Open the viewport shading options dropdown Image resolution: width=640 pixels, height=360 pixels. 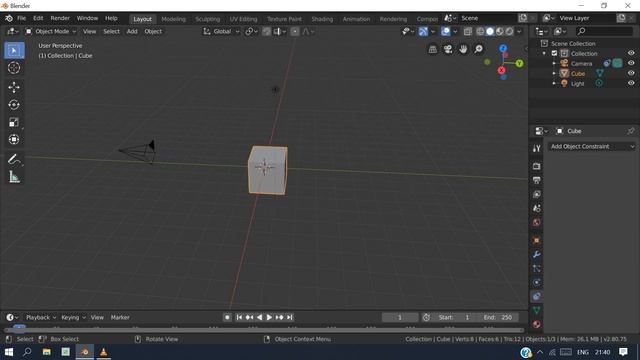coord(519,31)
